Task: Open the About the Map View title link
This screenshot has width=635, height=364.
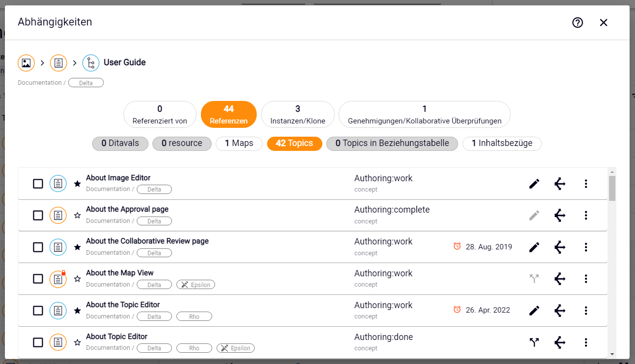Action: 120,273
